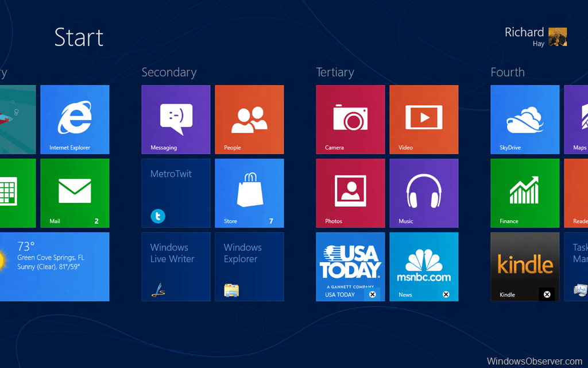Screen dimensions: 588x368
Task: Open the Internet Explorer tile
Action: 75,120
